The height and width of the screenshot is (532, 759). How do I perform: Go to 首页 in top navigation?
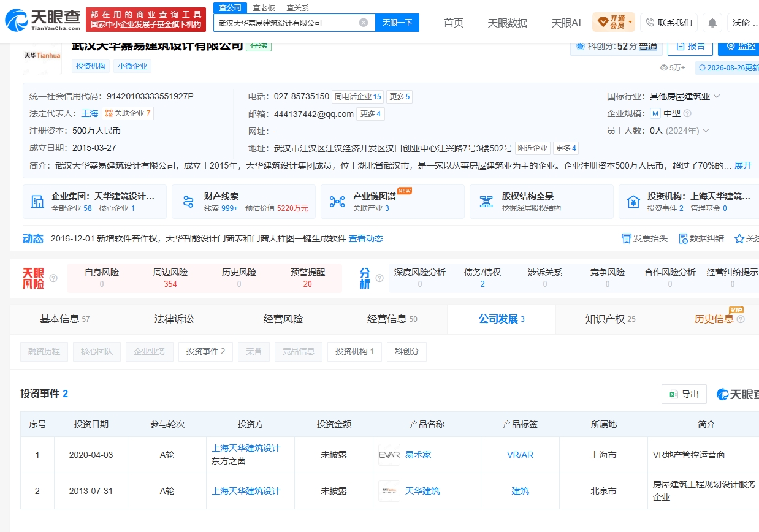454,23
